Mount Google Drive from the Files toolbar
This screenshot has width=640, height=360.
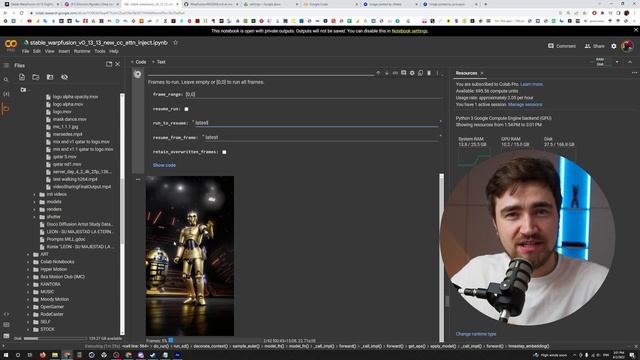tap(50, 77)
